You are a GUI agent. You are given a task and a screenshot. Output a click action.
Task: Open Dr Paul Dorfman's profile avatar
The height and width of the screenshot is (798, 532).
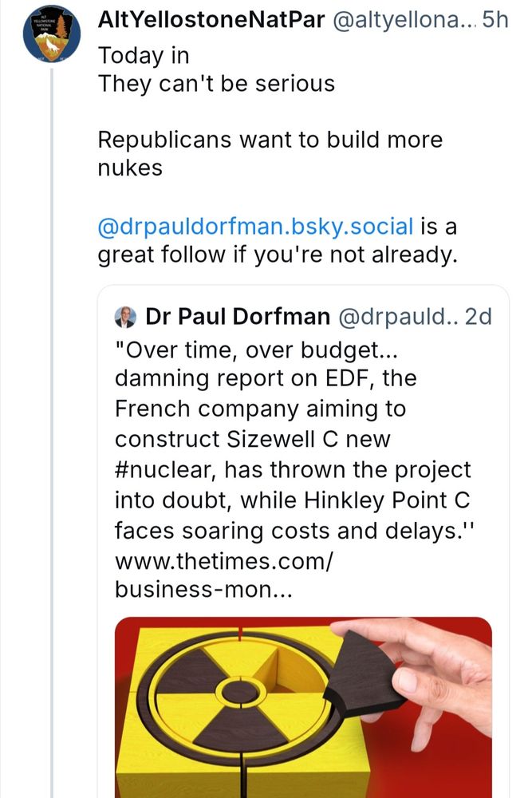(x=126, y=315)
